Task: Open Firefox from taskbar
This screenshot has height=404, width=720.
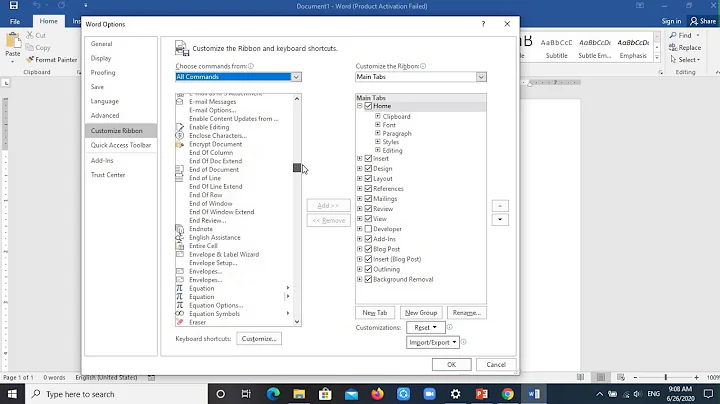Action: click(377, 394)
